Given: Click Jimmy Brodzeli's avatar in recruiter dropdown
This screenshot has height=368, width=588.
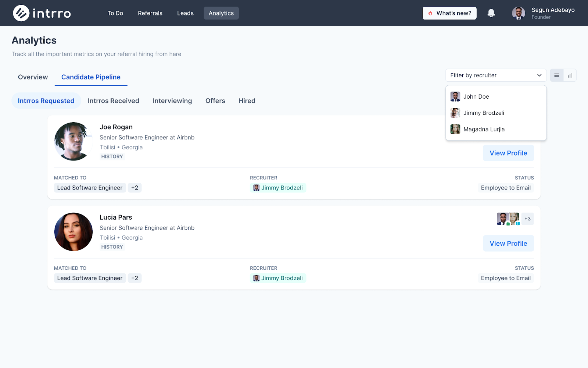Looking at the screenshot, I should 455,113.
